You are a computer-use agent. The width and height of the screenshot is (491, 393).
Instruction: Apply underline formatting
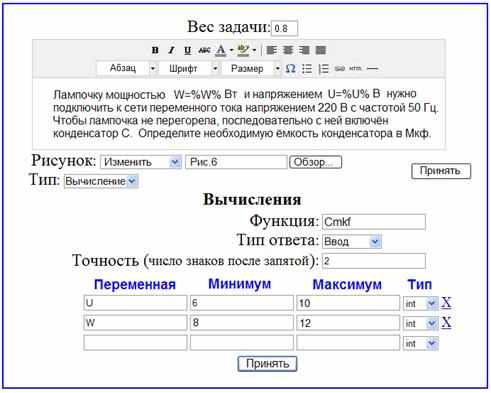point(188,50)
